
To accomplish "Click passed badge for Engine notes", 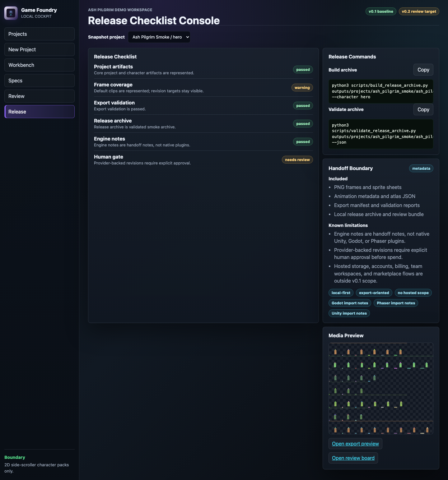I will click(x=303, y=142).
